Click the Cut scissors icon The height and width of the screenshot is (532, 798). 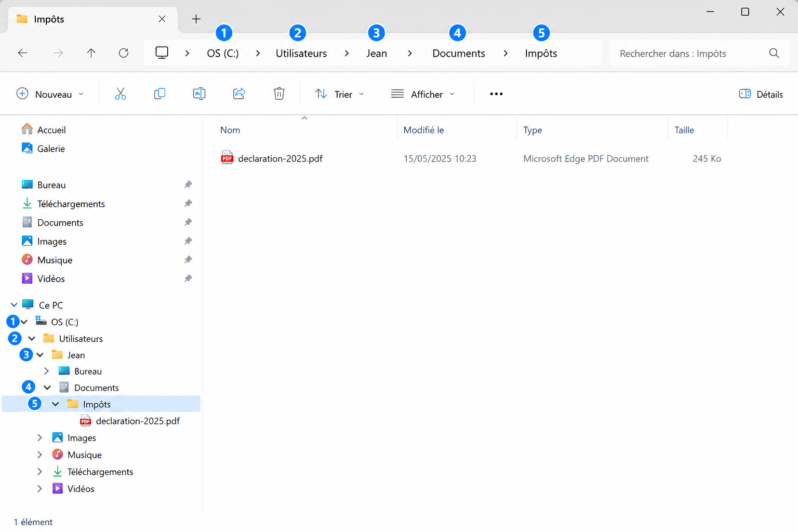(120, 94)
